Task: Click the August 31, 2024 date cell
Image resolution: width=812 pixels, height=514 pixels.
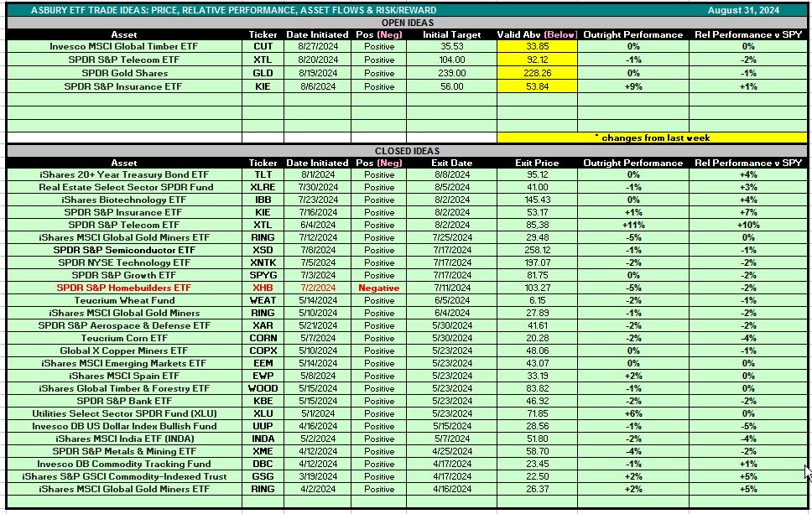Action: click(x=742, y=10)
